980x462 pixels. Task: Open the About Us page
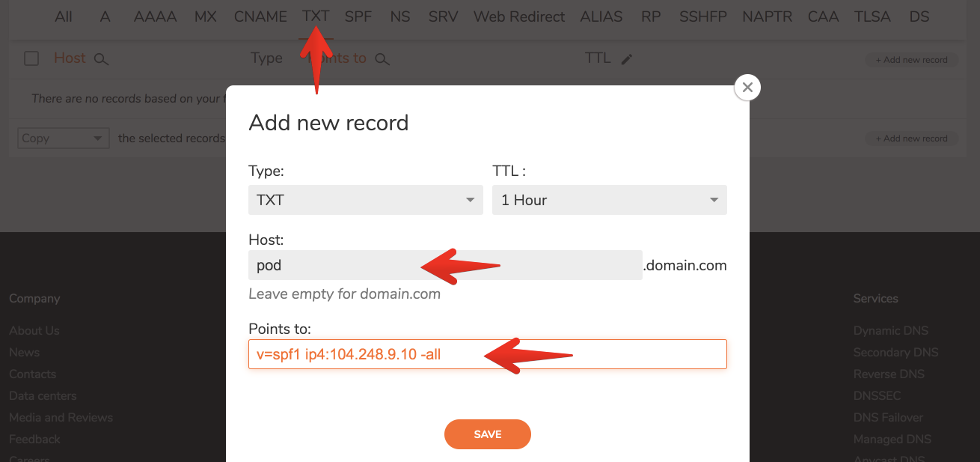[x=34, y=330]
